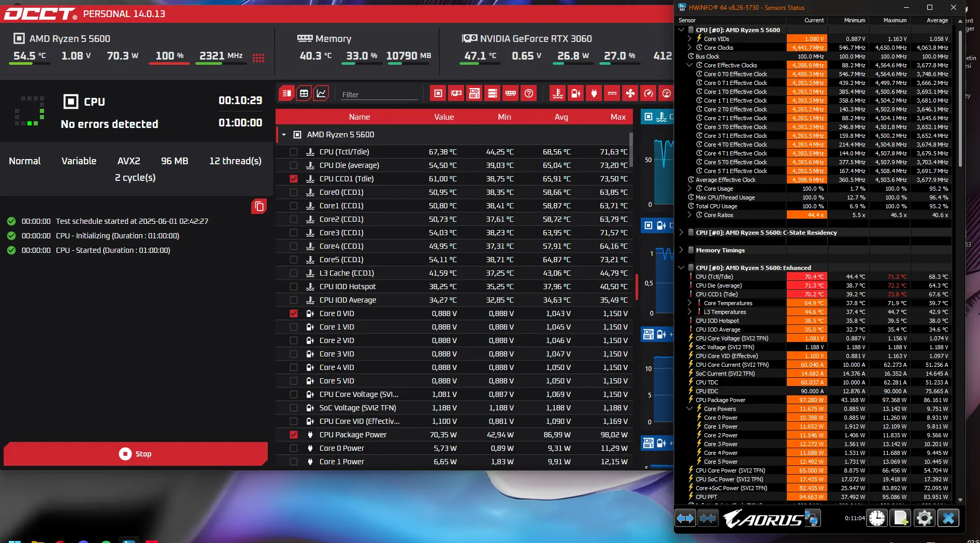
Task: Tick the CPU (Tctl/Tdie) graph checkbox
Action: tap(294, 152)
